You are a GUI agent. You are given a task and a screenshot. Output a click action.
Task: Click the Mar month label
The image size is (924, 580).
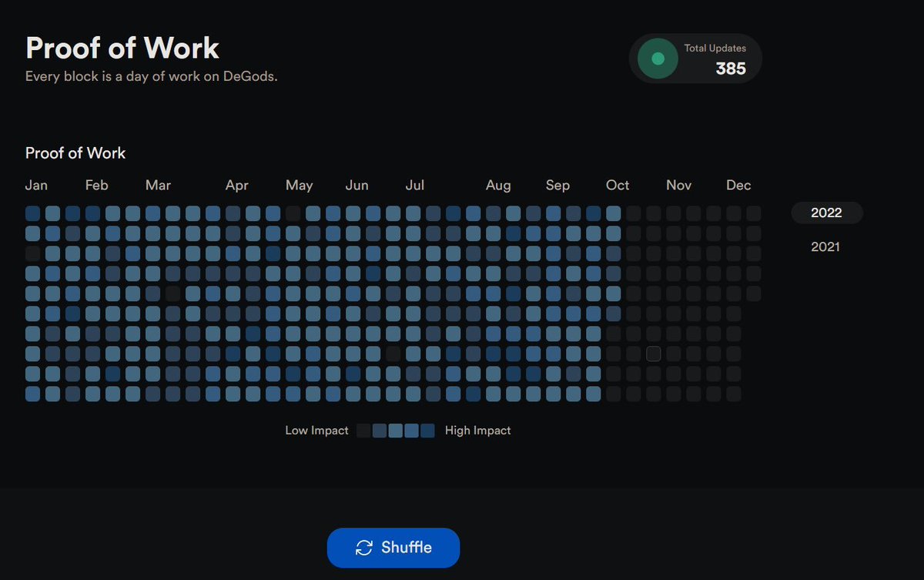point(158,185)
